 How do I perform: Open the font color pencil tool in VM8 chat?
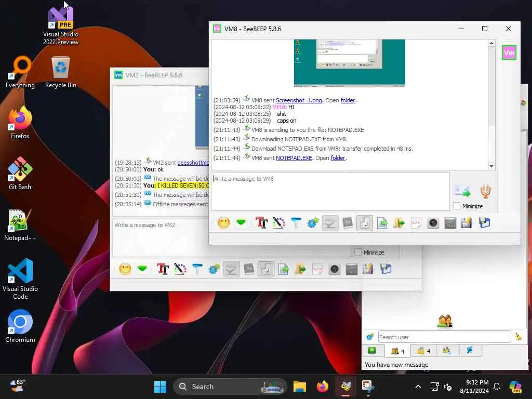[279, 223]
